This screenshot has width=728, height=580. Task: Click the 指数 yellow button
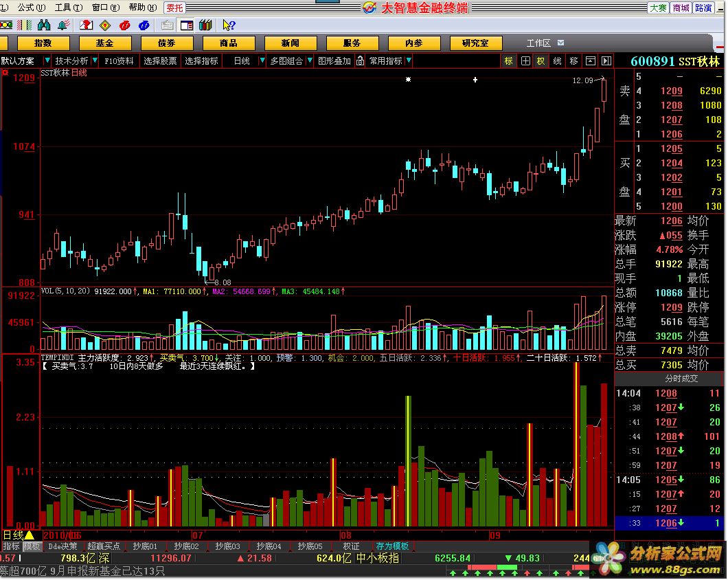(x=43, y=43)
